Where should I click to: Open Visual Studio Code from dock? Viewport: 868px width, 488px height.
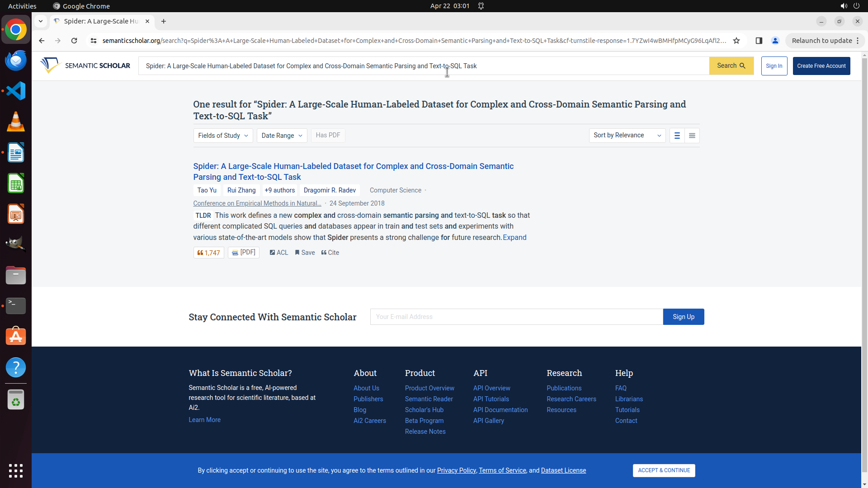click(16, 91)
